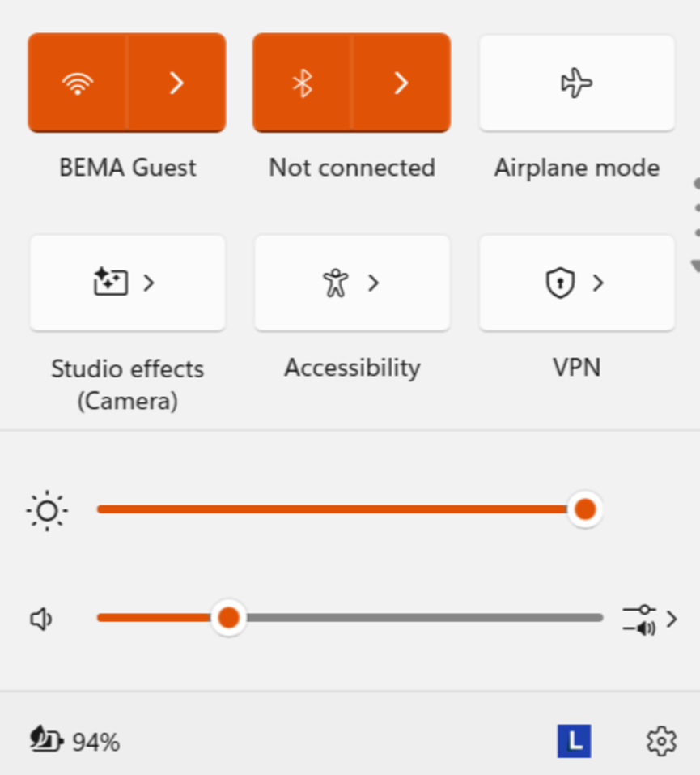Click the BEMA Guest network label
The image size is (700, 775).
click(x=127, y=168)
